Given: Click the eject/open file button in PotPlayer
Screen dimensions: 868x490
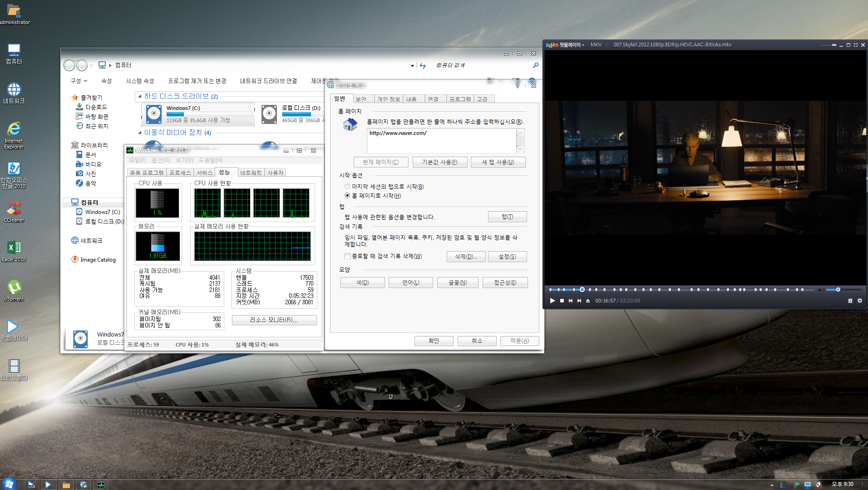Looking at the screenshot, I should (588, 301).
